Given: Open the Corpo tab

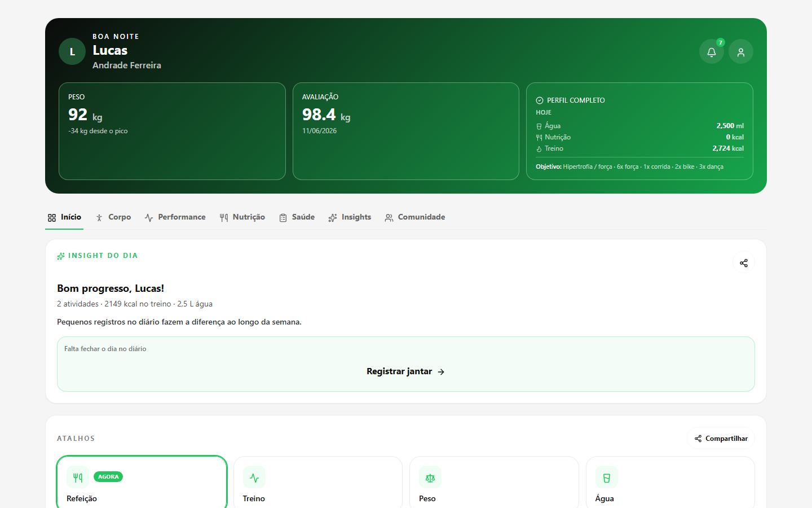Looking at the screenshot, I should pyautogui.click(x=113, y=217).
